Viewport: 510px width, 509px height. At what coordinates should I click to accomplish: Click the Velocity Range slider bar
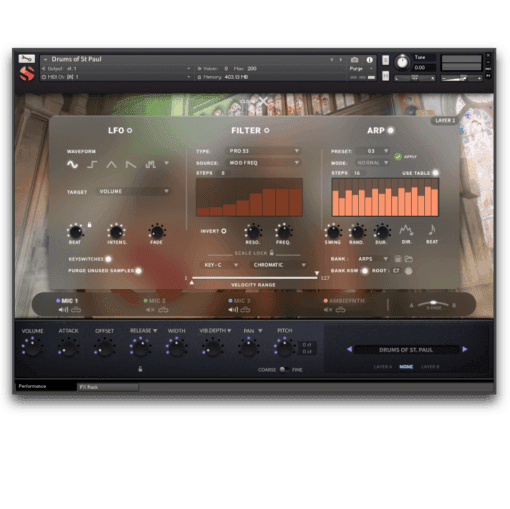pos(254,277)
